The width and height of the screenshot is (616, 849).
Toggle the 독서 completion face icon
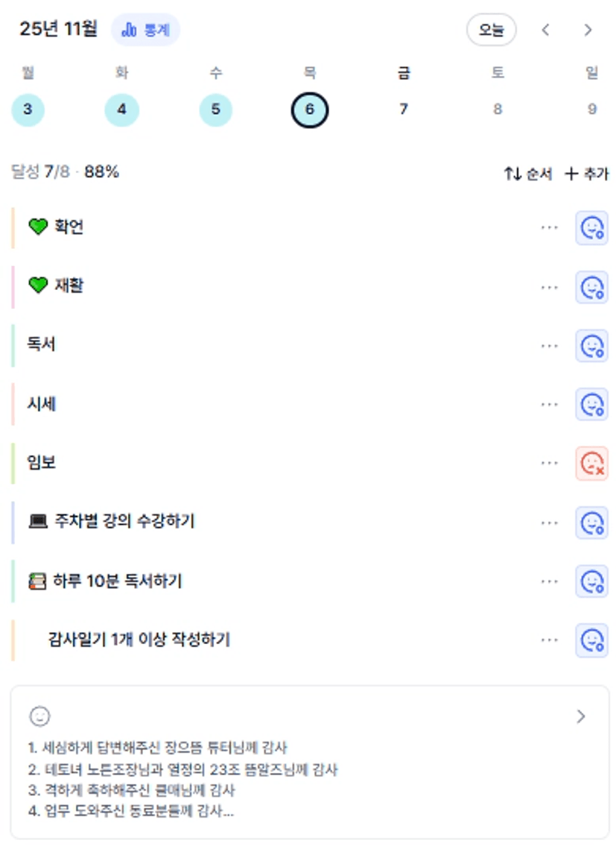(x=591, y=346)
